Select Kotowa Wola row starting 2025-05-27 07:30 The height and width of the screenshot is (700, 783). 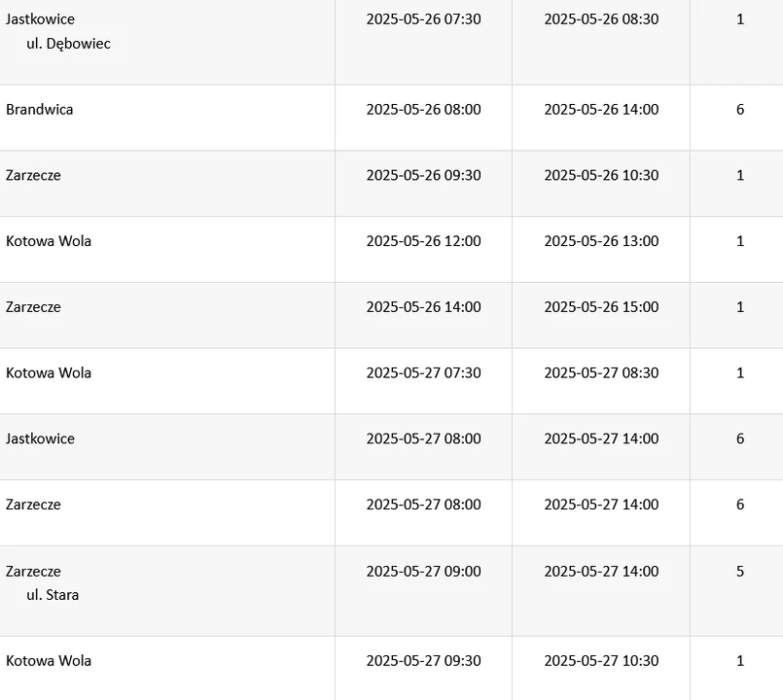click(x=49, y=373)
